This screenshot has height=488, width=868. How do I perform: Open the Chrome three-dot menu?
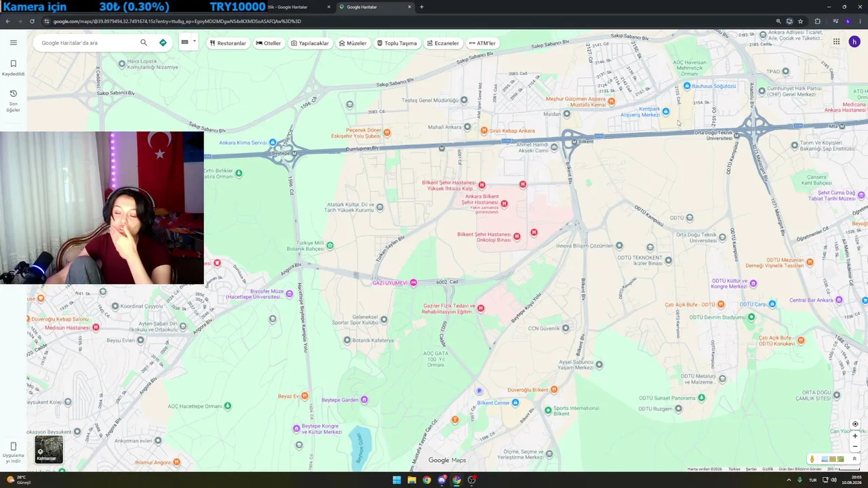click(x=859, y=21)
